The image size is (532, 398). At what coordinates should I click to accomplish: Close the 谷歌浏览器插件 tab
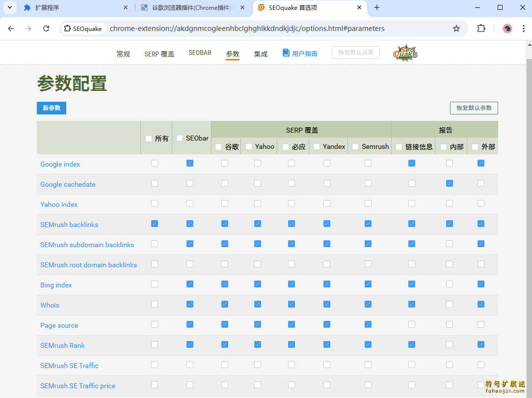click(x=242, y=7)
